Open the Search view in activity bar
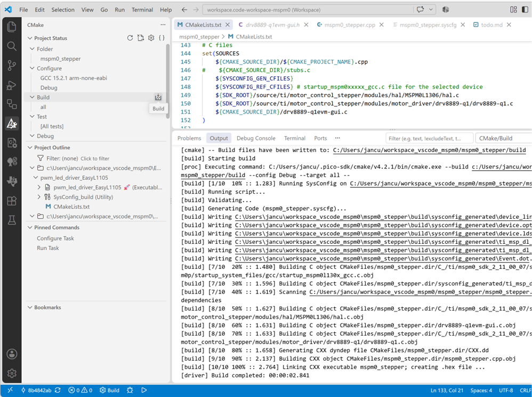The height and width of the screenshot is (397, 532). point(12,46)
